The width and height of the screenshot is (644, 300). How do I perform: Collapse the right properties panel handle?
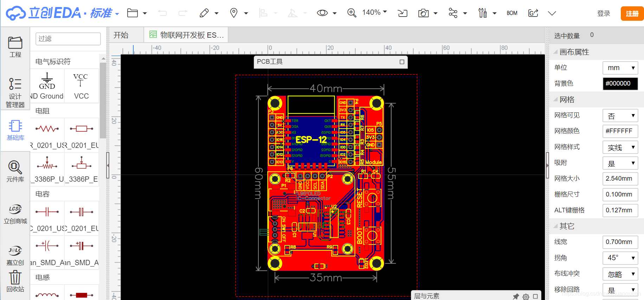coord(547,165)
